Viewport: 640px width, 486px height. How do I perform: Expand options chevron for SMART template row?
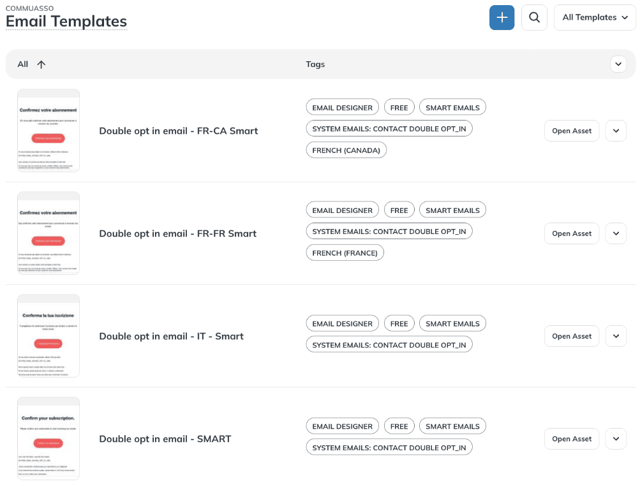pyautogui.click(x=616, y=439)
